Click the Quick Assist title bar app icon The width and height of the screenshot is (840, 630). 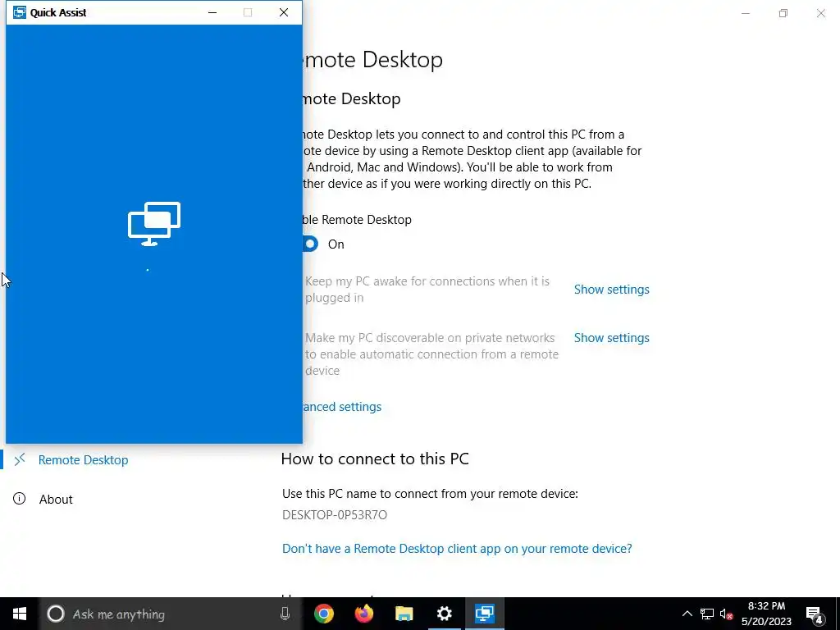[20, 12]
